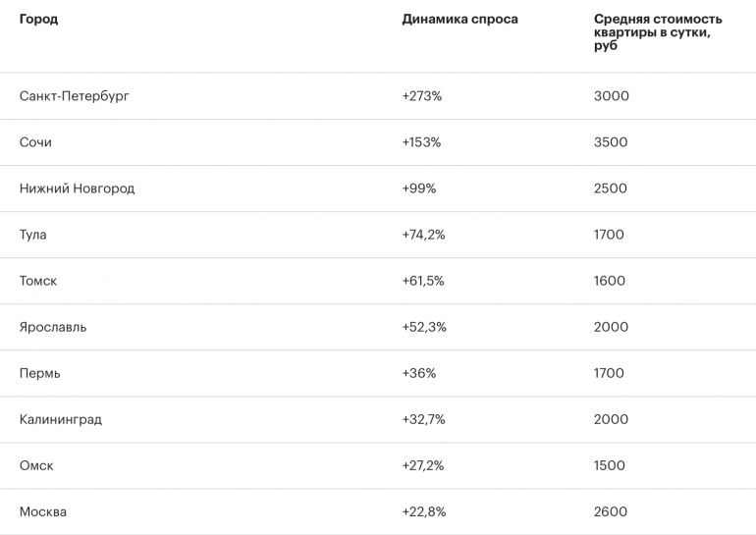The height and width of the screenshot is (535, 756).
Task: Select the Пермь city cell
Action: (x=40, y=374)
